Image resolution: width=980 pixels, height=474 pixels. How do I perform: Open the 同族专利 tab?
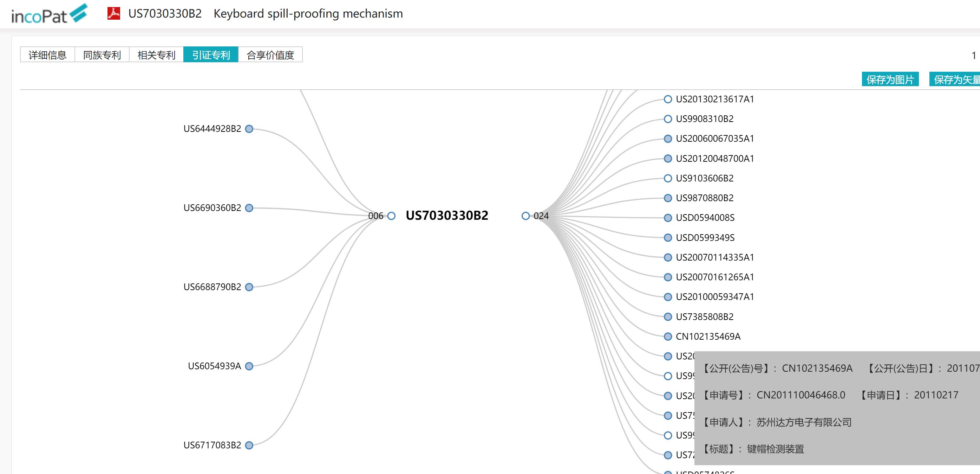102,55
